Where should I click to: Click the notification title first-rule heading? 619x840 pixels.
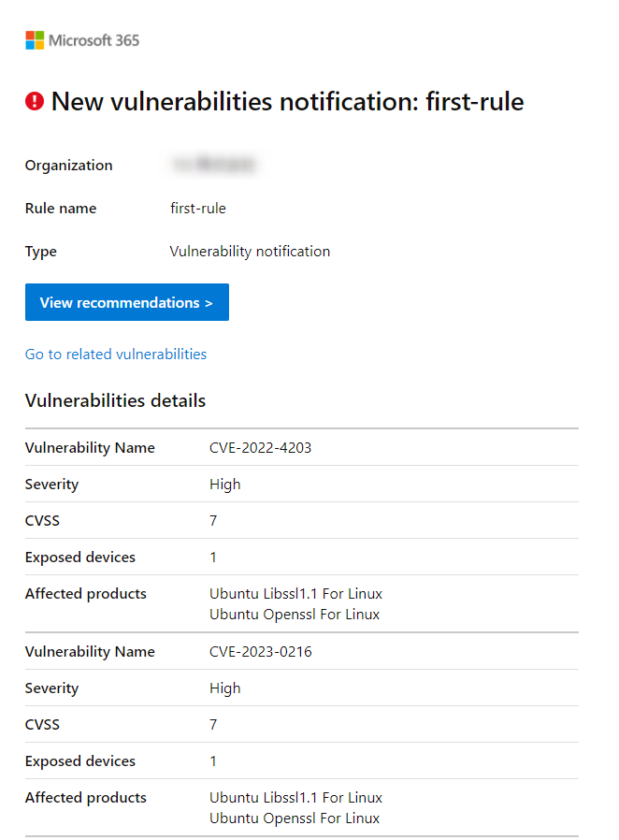(288, 101)
